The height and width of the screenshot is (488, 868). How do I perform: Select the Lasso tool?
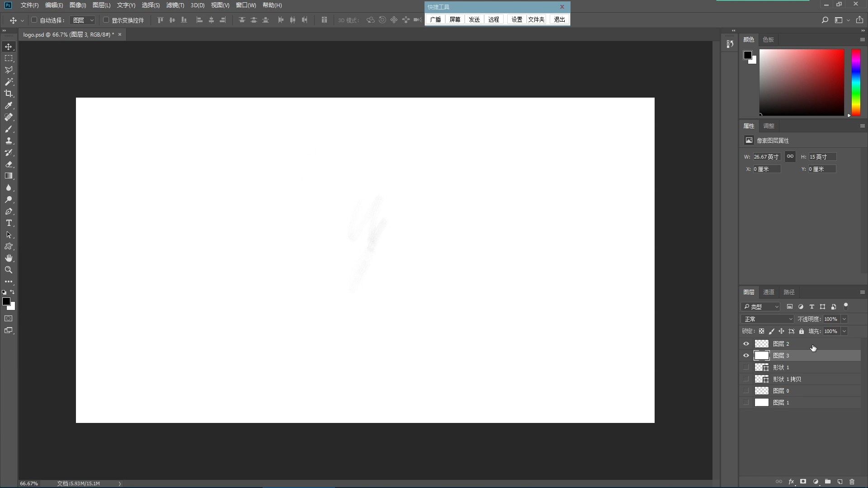click(x=9, y=70)
